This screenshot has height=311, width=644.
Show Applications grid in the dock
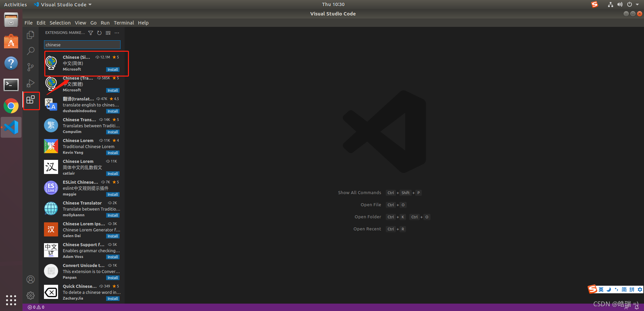11,300
